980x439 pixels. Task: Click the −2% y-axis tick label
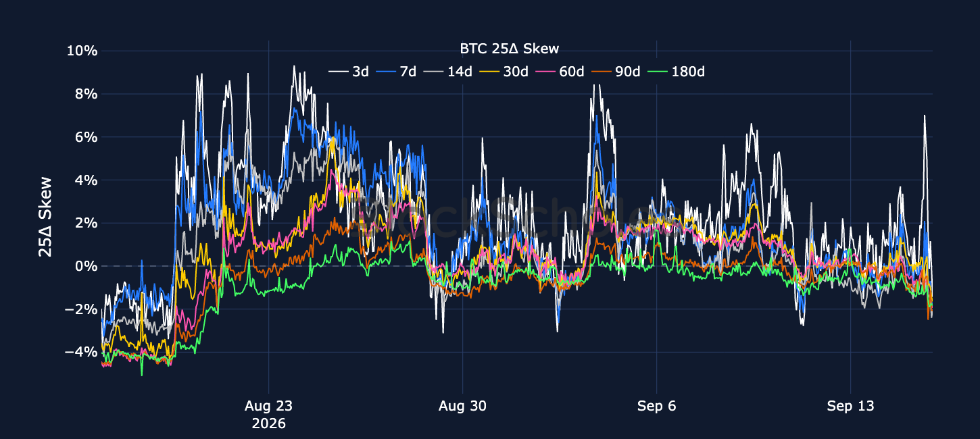[x=82, y=309]
